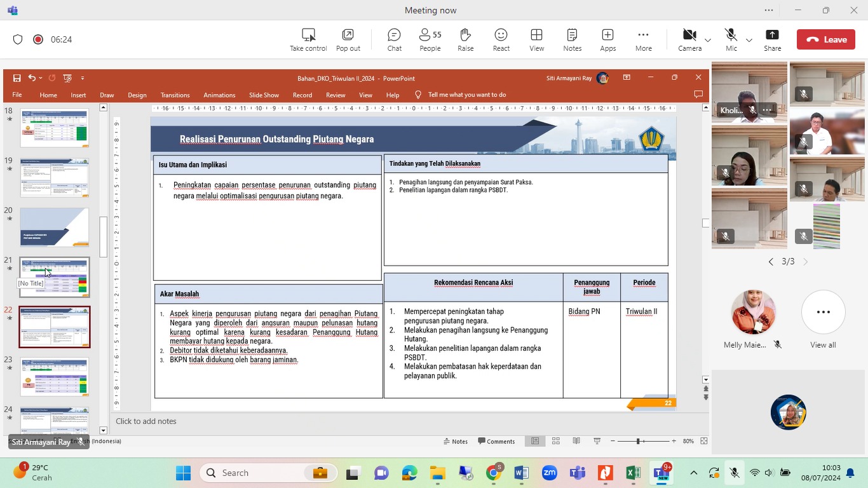Screen dimensions: 868x488
Task: Click Take control of presentation
Action: click(308, 39)
